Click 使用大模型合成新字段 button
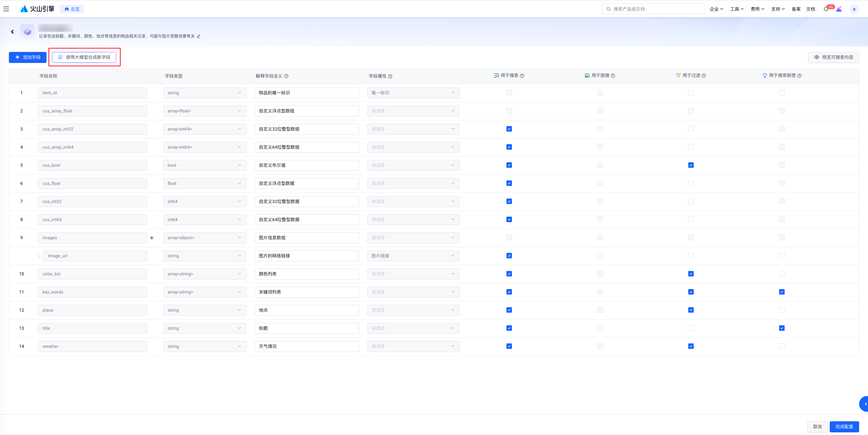 [84, 57]
